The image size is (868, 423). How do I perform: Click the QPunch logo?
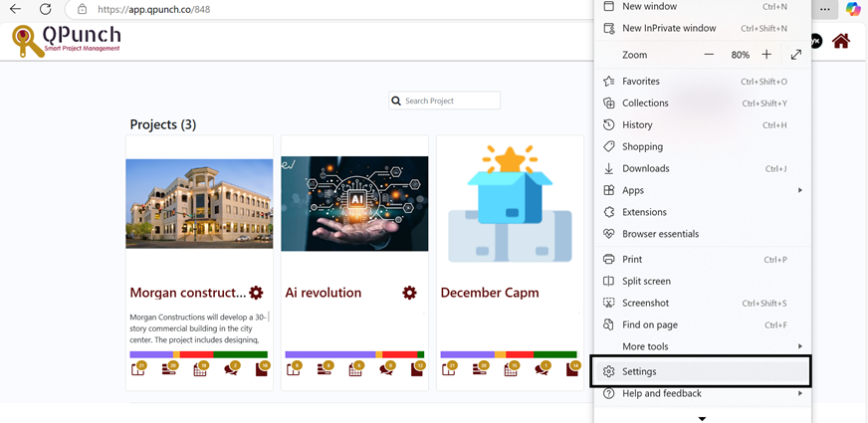66,41
